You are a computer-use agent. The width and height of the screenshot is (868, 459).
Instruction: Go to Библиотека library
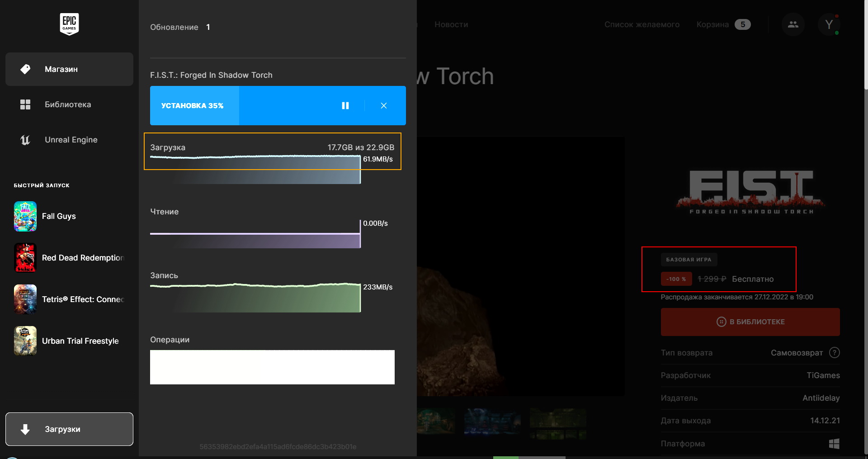[68, 104]
